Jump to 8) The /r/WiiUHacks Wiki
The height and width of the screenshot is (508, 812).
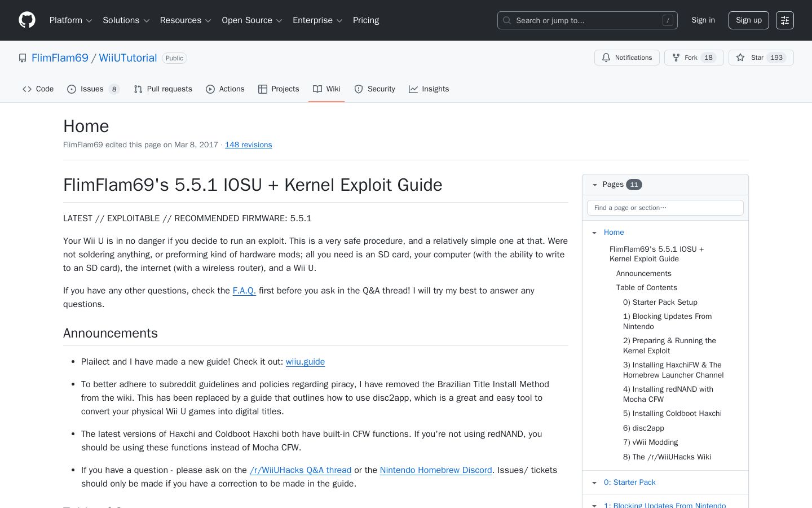[x=667, y=457]
